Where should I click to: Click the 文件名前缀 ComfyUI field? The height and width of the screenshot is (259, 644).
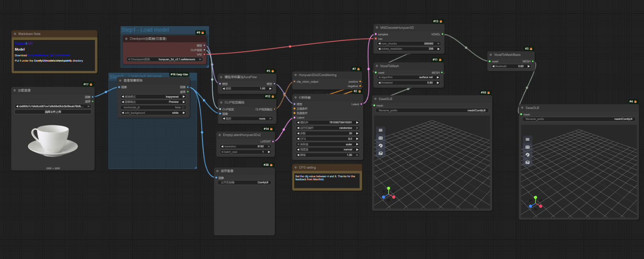pos(244,183)
